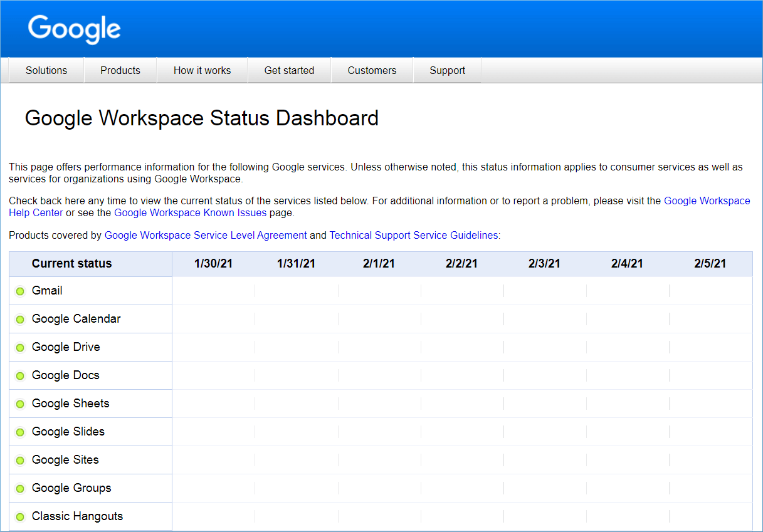Click Google Docs green status dot
Screen dimensions: 763x532
coord(20,376)
